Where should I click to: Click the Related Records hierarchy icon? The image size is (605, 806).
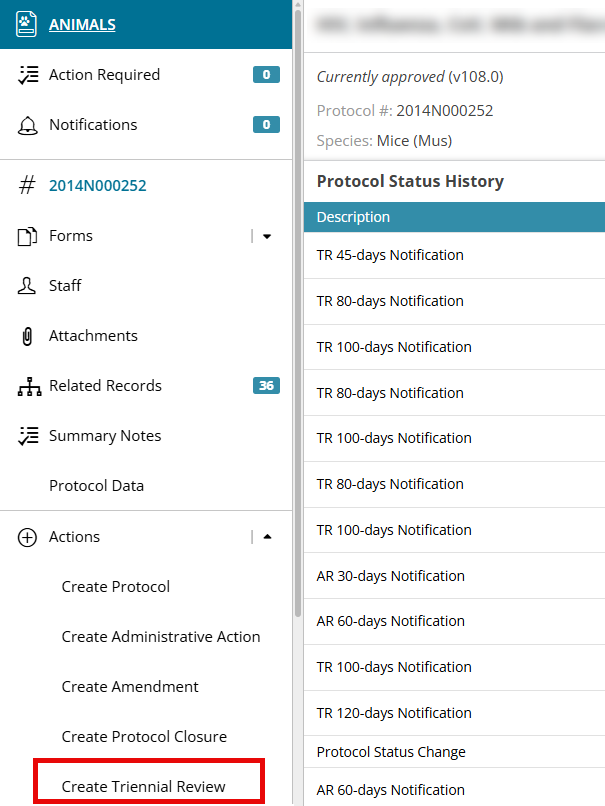click(29, 386)
